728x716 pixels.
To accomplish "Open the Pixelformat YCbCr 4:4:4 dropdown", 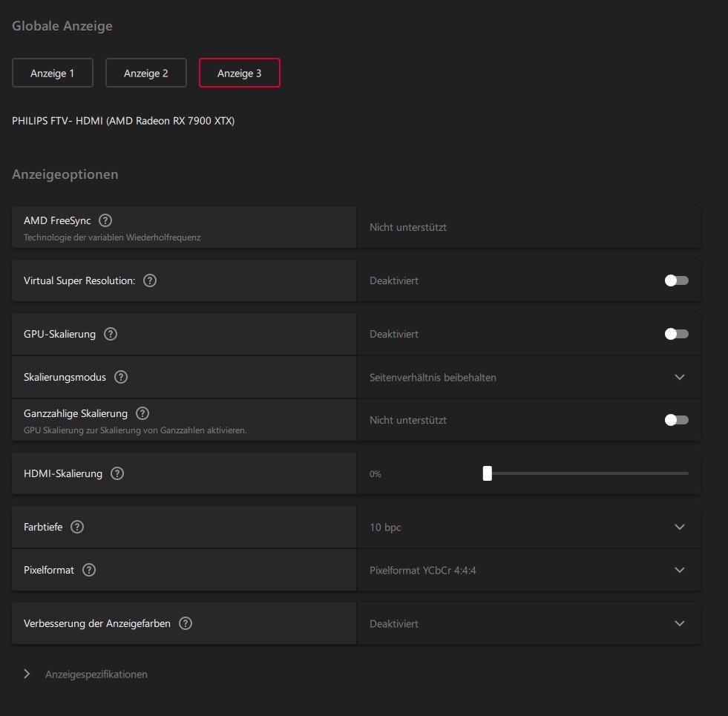I will (x=679, y=570).
